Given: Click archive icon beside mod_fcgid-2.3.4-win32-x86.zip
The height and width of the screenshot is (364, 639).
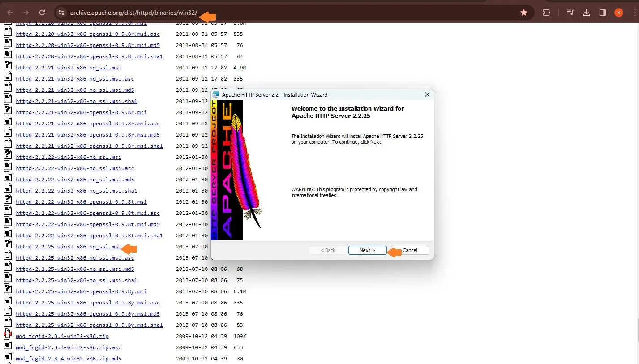Looking at the screenshot, I should (8, 334).
